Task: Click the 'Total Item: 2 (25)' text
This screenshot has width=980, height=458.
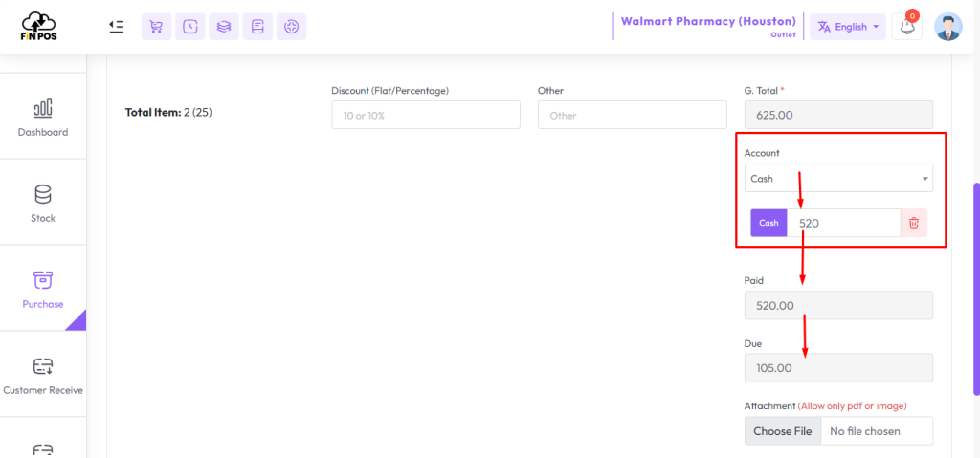Action: pyautogui.click(x=168, y=113)
